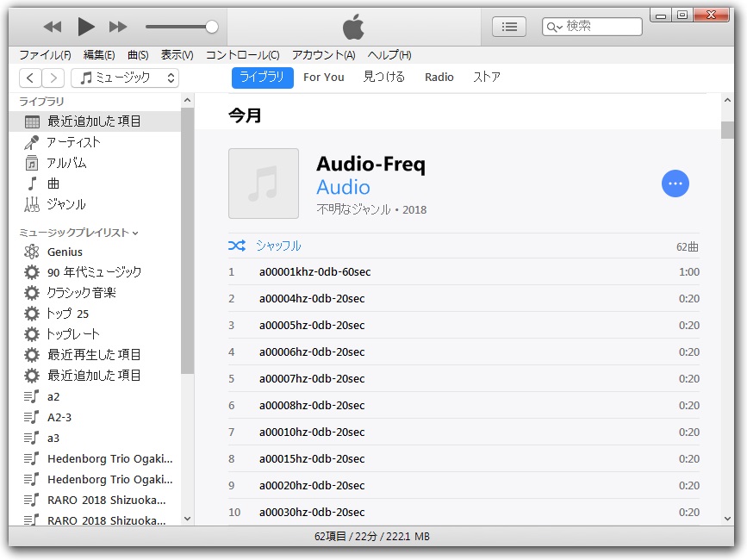
Task: Open the アカウント(A) menu
Action: (323, 55)
